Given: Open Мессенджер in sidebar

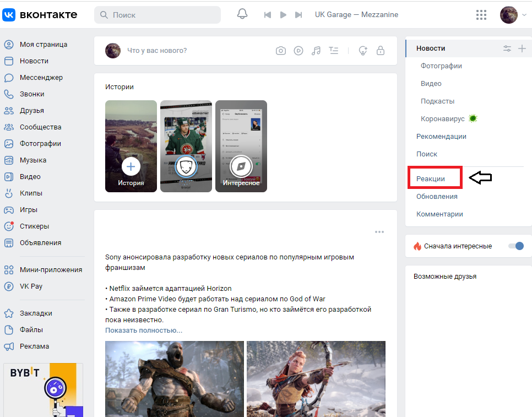Looking at the screenshot, I should click(41, 78).
